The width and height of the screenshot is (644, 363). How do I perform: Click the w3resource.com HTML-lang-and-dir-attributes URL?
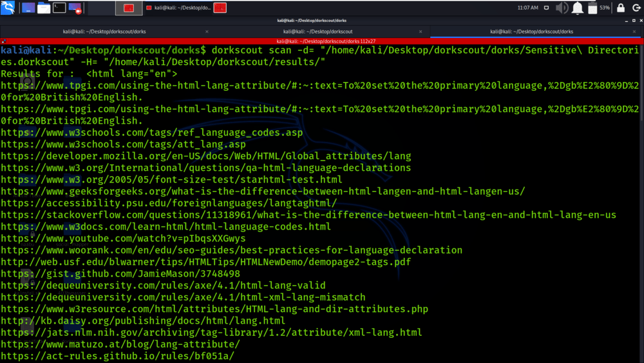click(214, 309)
